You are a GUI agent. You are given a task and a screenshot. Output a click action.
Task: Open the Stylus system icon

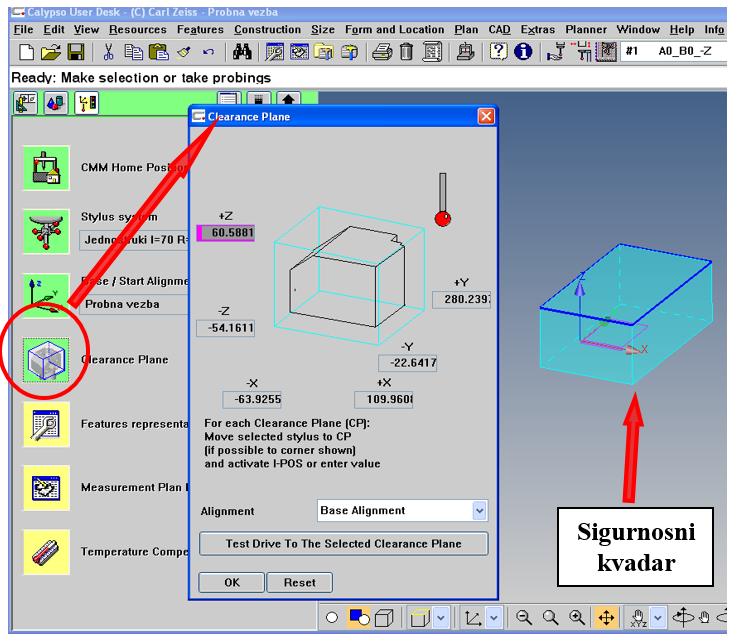coord(46,232)
